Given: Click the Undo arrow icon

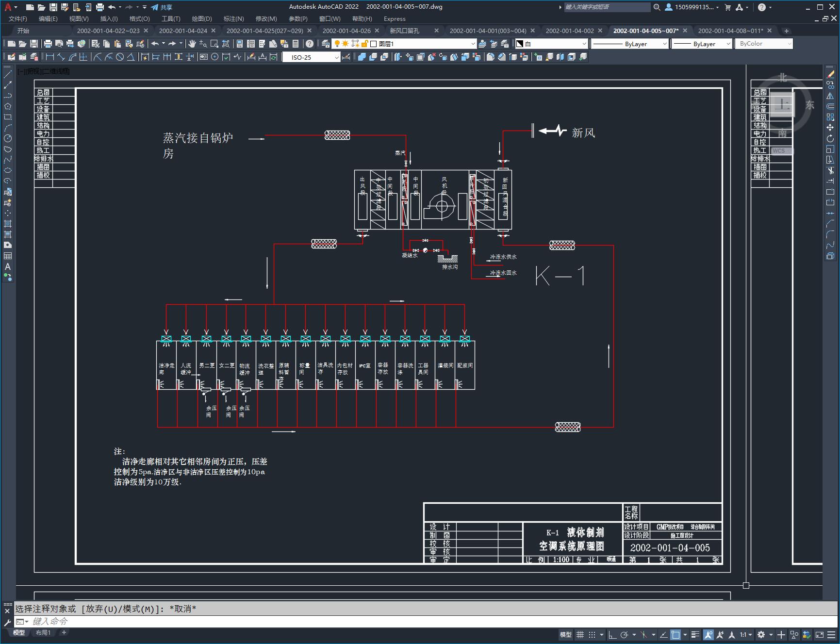Looking at the screenshot, I should 155,44.
